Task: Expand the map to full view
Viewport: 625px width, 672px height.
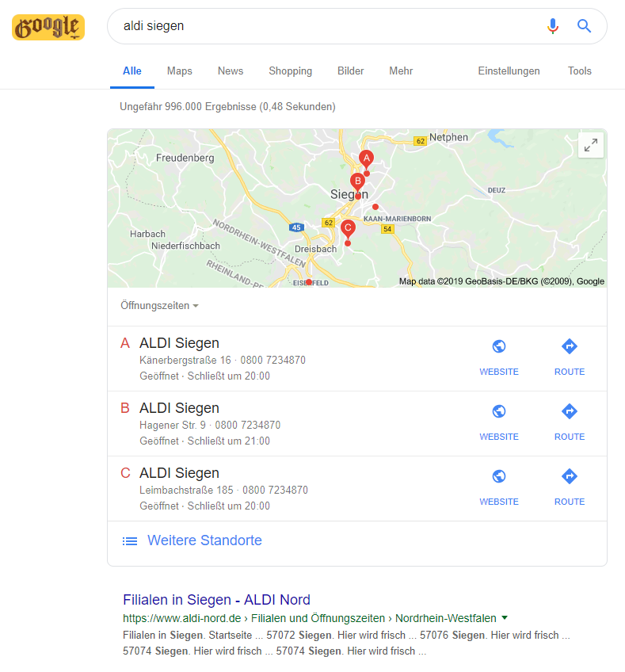Action: coord(591,145)
